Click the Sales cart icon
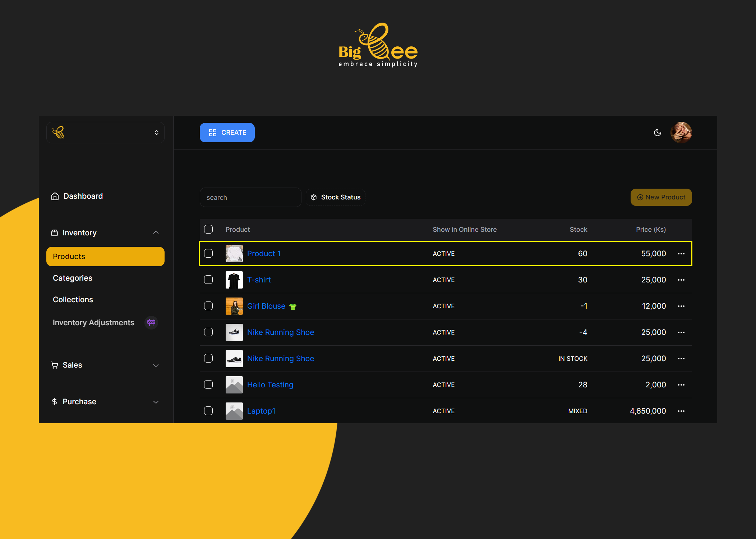Screen dimensions: 756x539 pos(55,365)
